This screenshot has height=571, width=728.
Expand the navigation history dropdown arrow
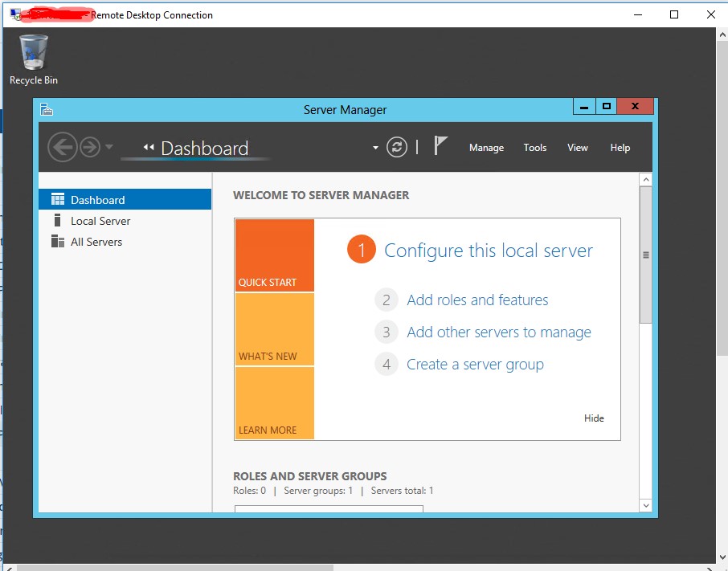(109, 148)
